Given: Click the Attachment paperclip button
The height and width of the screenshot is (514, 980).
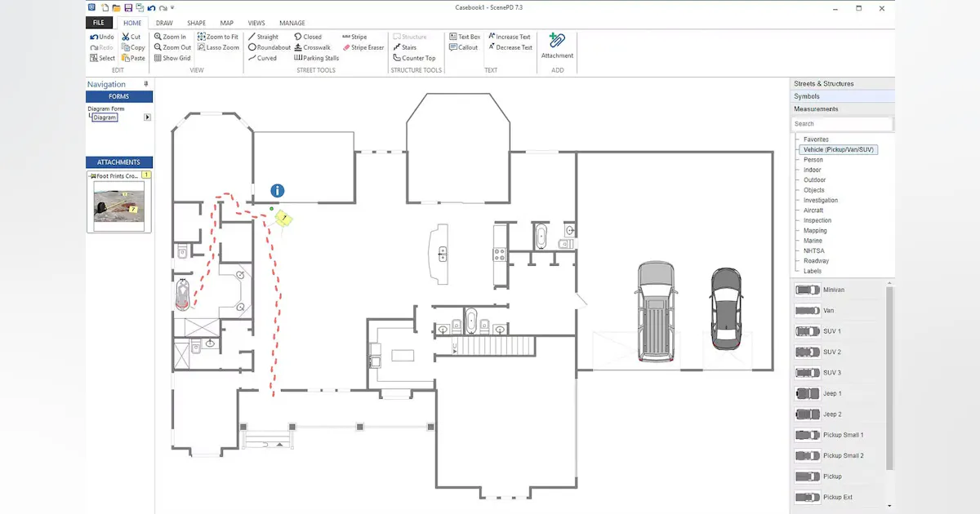Looking at the screenshot, I should [x=557, y=46].
